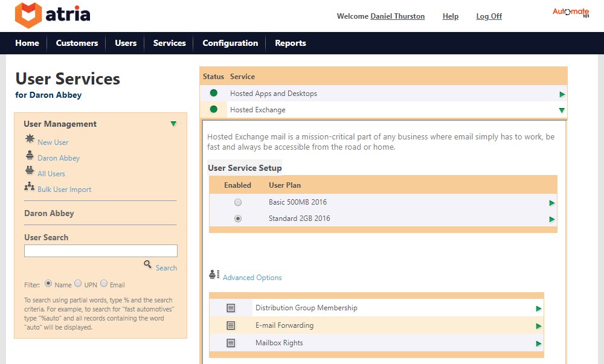Expand the Hosted Apps and Desktops service arrow
Viewport: 604px width, 364px height.
[x=562, y=94]
